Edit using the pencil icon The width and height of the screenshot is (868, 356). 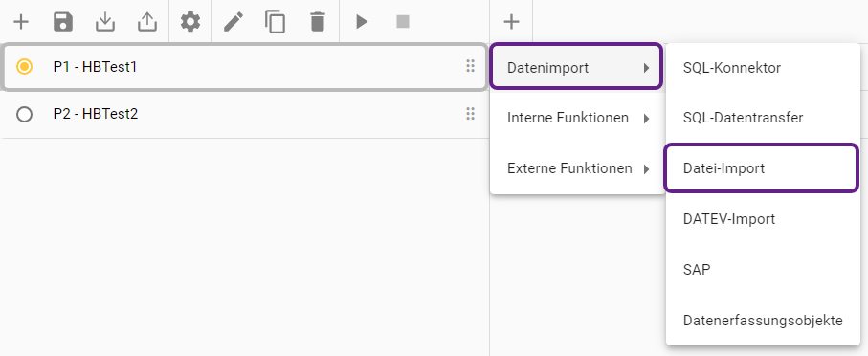point(234,22)
